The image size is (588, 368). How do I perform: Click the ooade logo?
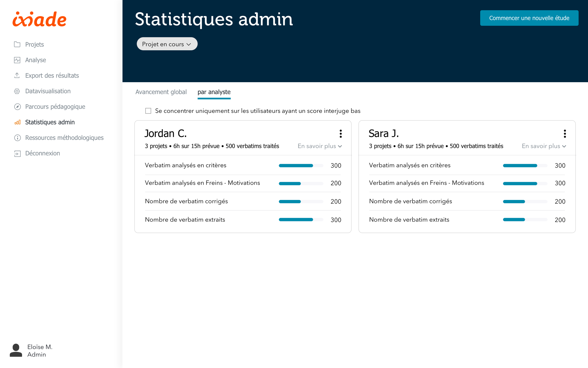click(x=39, y=20)
